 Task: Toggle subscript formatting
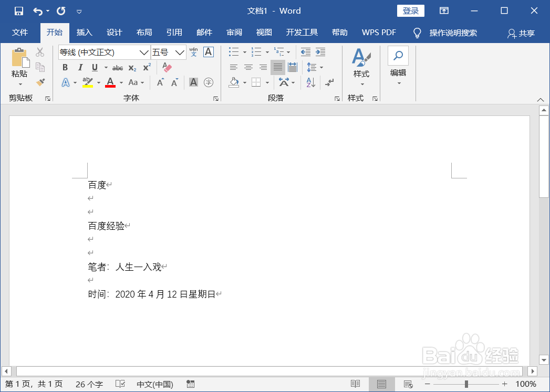[x=132, y=68]
